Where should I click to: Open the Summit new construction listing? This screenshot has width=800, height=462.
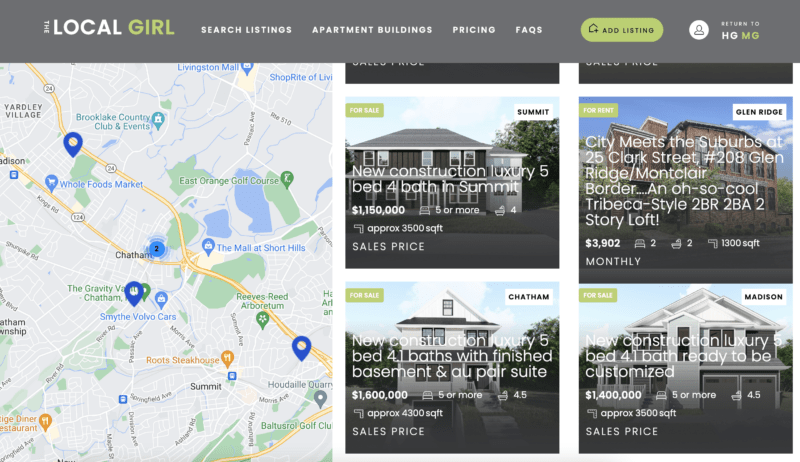[452, 183]
